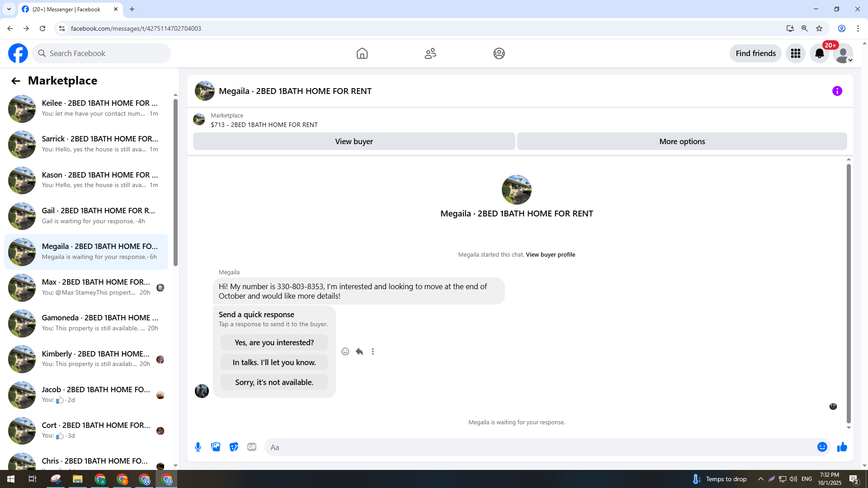Choose a GIF to send

tap(252, 447)
